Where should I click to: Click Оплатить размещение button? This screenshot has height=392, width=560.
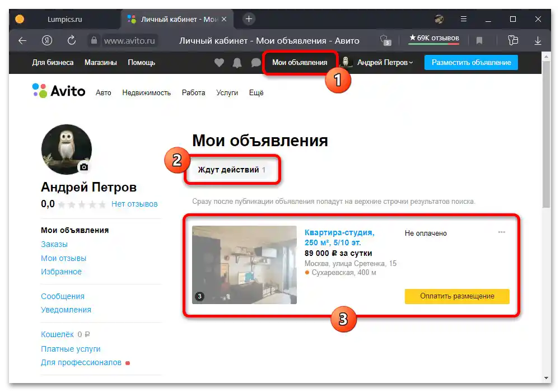pyautogui.click(x=457, y=296)
